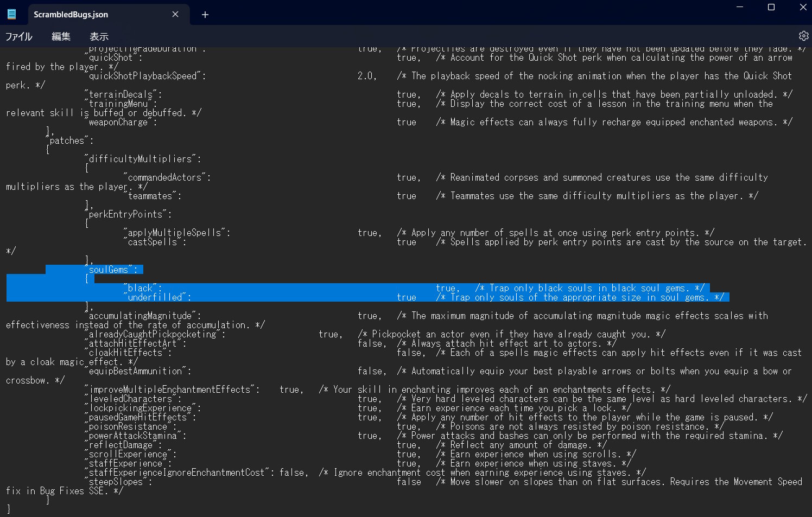Click the Notepad app icon in title bar
This screenshot has height=517, width=812.
point(11,15)
